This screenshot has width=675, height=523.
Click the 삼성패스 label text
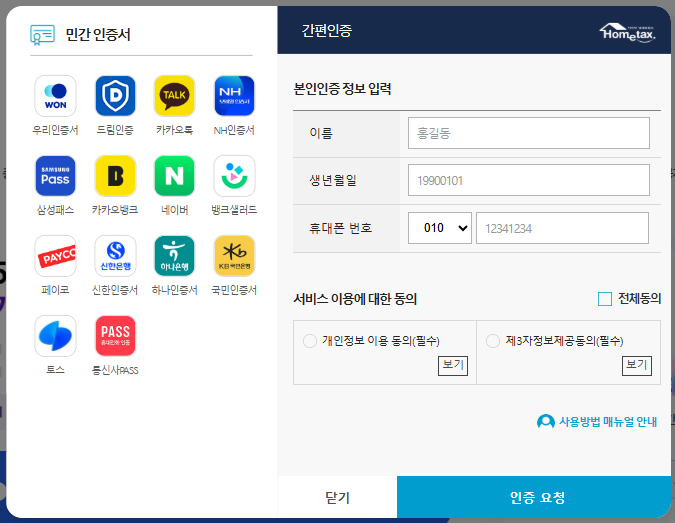pyautogui.click(x=55, y=210)
